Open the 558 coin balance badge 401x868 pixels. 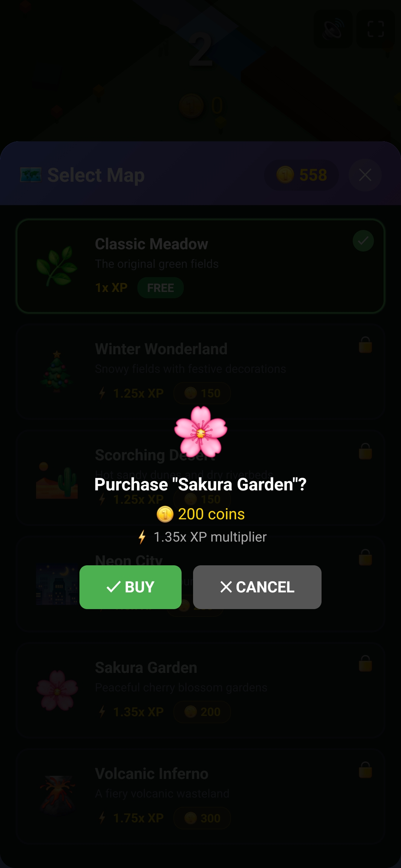click(x=301, y=175)
